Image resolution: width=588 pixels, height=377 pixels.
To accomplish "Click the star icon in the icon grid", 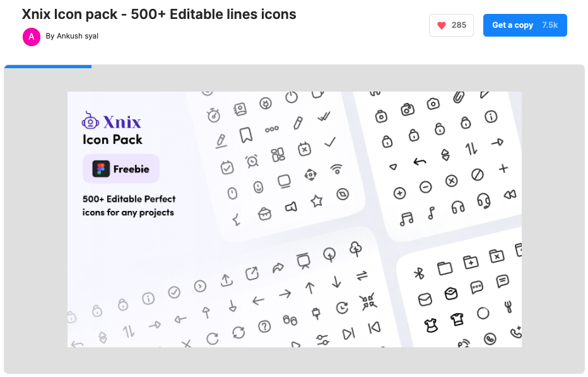I will [x=316, y=201].
